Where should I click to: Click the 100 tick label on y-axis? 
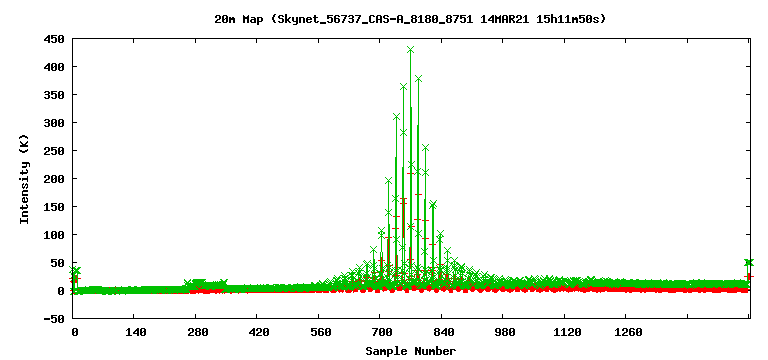pos(55,235)
